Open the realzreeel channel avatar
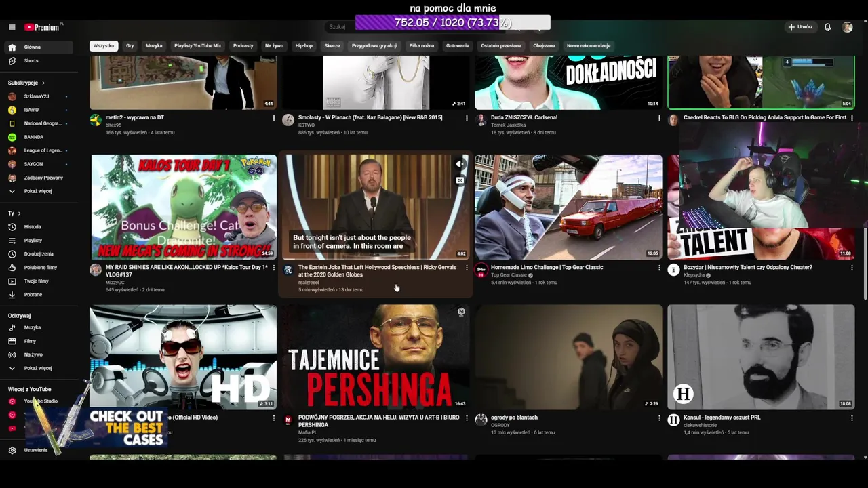This screenshot has height=488, width=868. coord(288,270)
